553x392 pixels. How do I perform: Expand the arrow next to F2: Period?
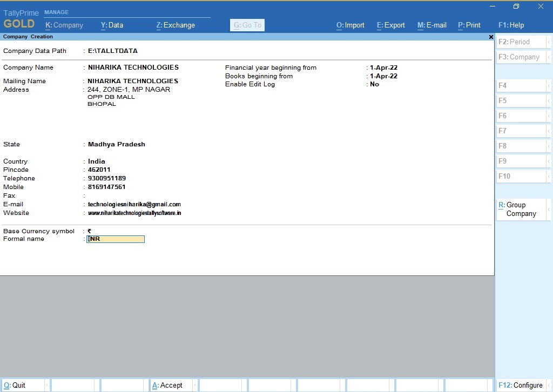[x=549, y=42]
